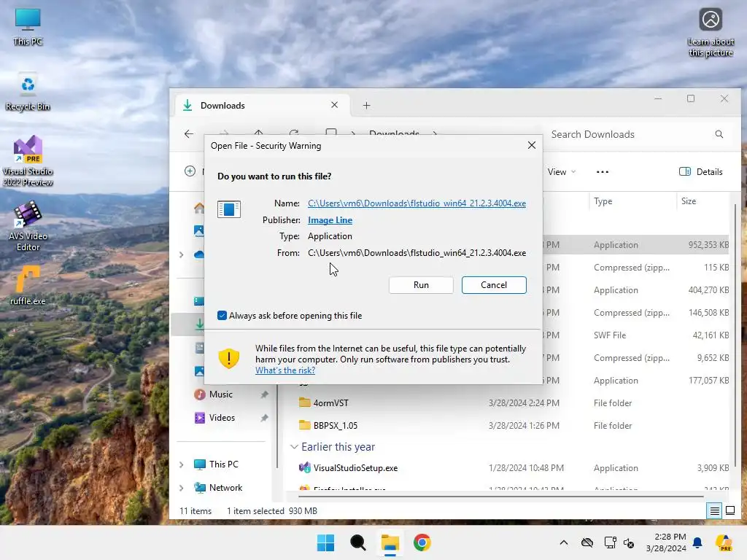Click the muted volume tray icon
Viewport: 747px width, 560px height.
click(x=628, y=542)
